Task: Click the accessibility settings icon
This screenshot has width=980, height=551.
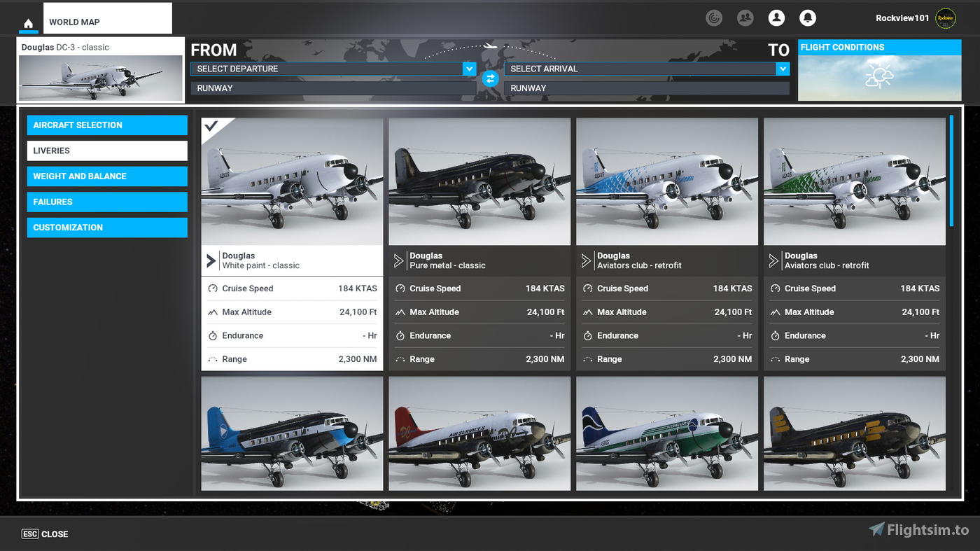Action: click(x=714, y=18)
